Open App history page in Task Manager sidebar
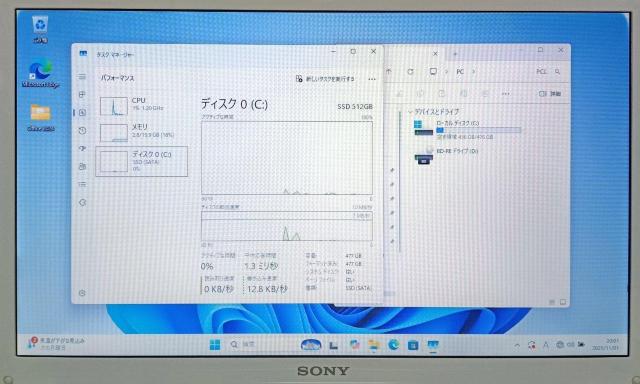 pyautogui.click(x=82, y=131)
